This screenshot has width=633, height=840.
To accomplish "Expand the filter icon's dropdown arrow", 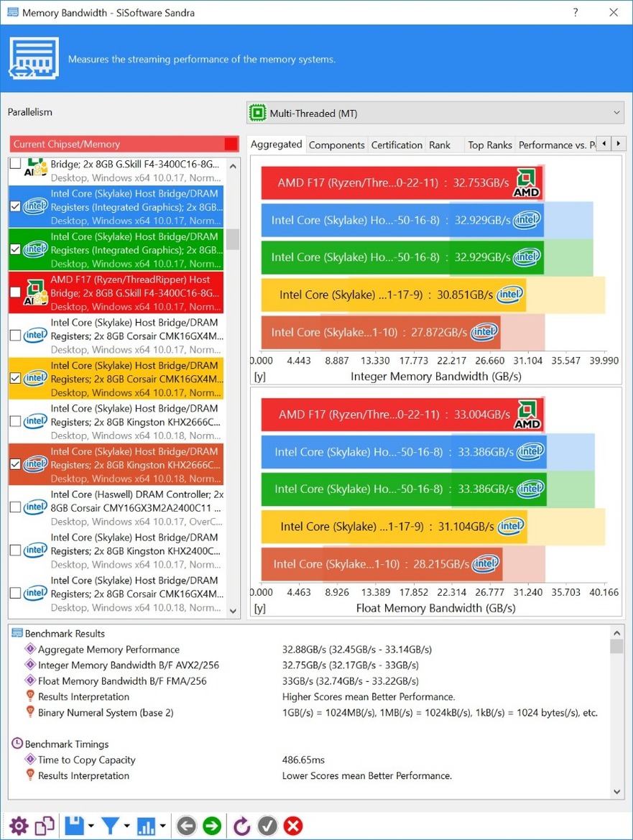I will [127, 826].
